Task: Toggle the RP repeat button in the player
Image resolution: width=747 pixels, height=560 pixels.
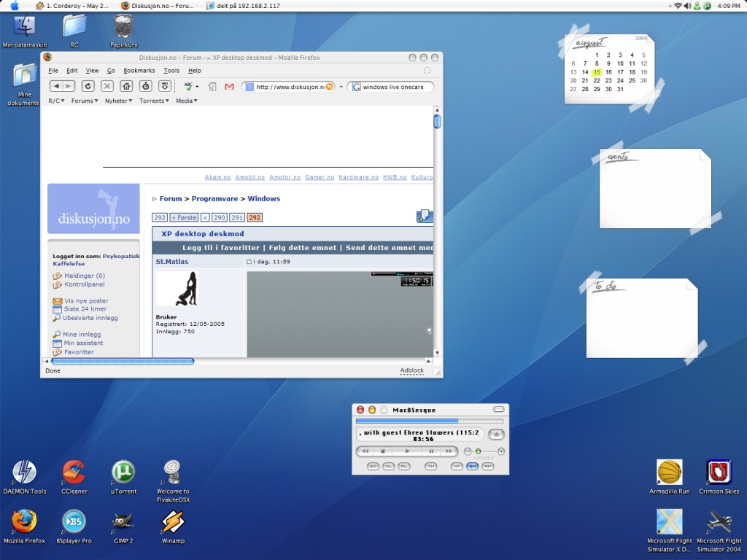Action: (487, 466)
